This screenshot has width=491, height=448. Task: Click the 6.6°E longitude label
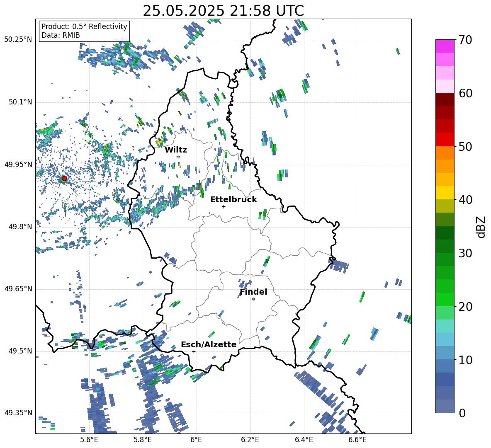pos(357,440)
